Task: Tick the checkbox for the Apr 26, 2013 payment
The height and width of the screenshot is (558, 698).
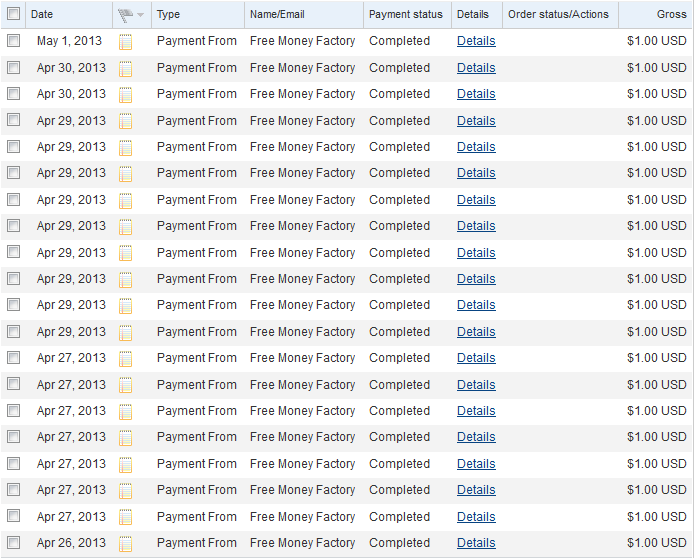Action: (x=13, y=543)
